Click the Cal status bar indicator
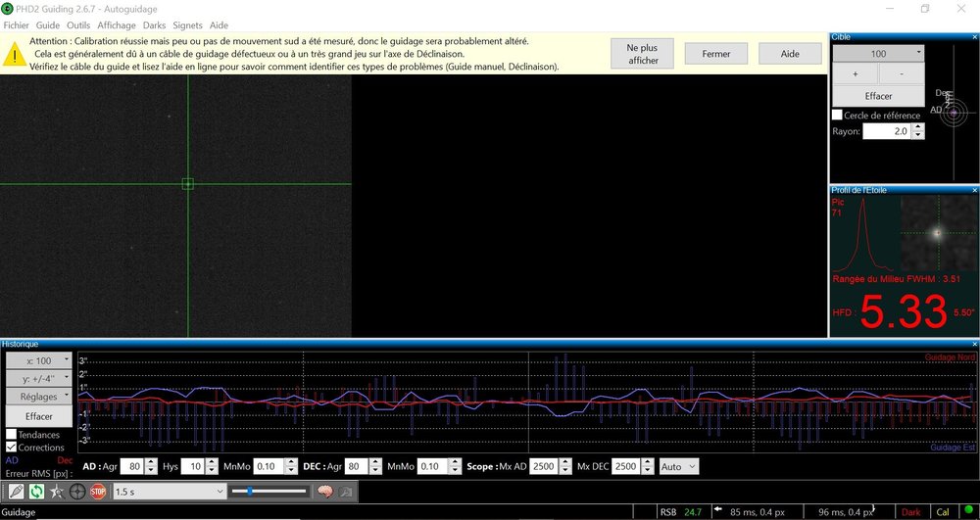 click(x=943, y=512)
